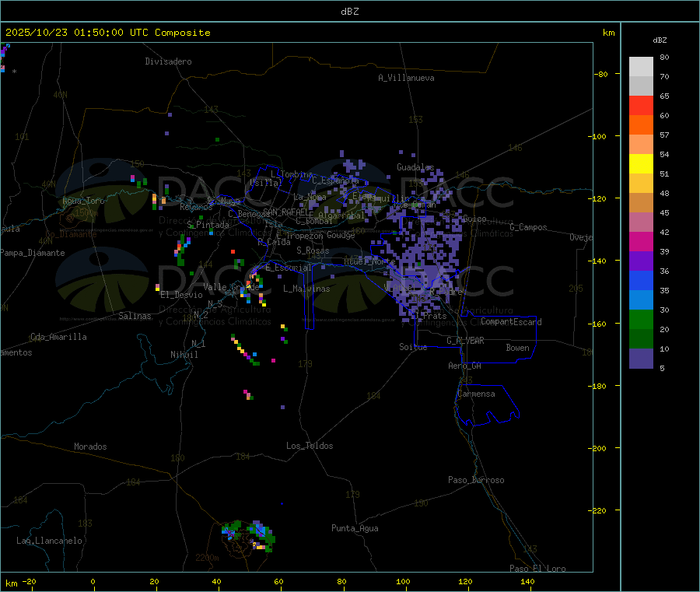Click the radar echo cluster near 2200m contour

click(x=249, y=535)
